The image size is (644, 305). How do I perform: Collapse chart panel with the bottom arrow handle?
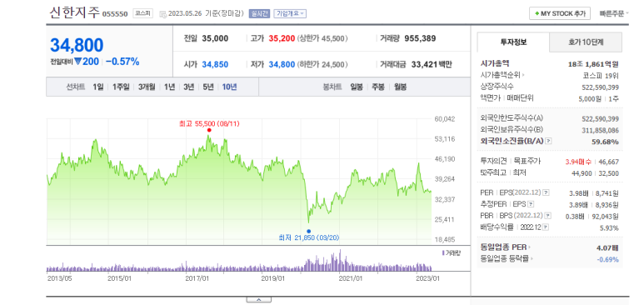click(x=259, y=300)
